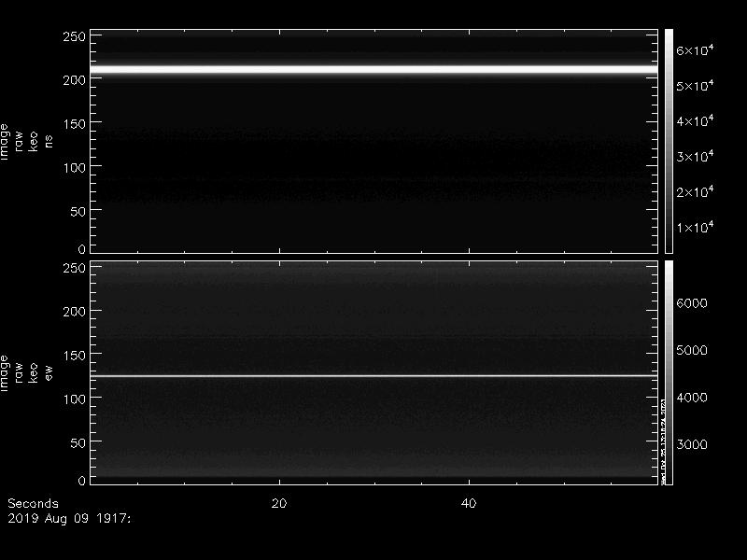Image resolution: width=747 pixels, height=560 pixels.
Task: Click the vertical timestamp beside ew colorbar
Action: pyautogui.click(x=662, y=441)
